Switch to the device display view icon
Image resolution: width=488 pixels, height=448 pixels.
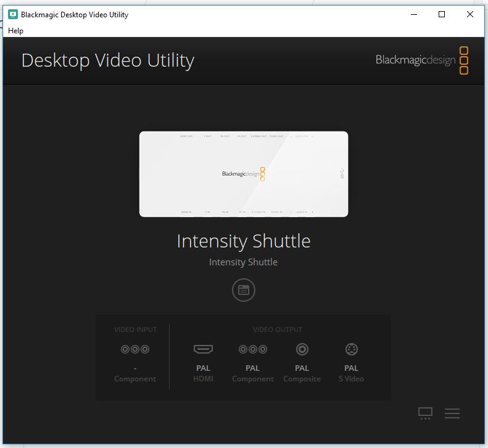[x=425, y=413]
